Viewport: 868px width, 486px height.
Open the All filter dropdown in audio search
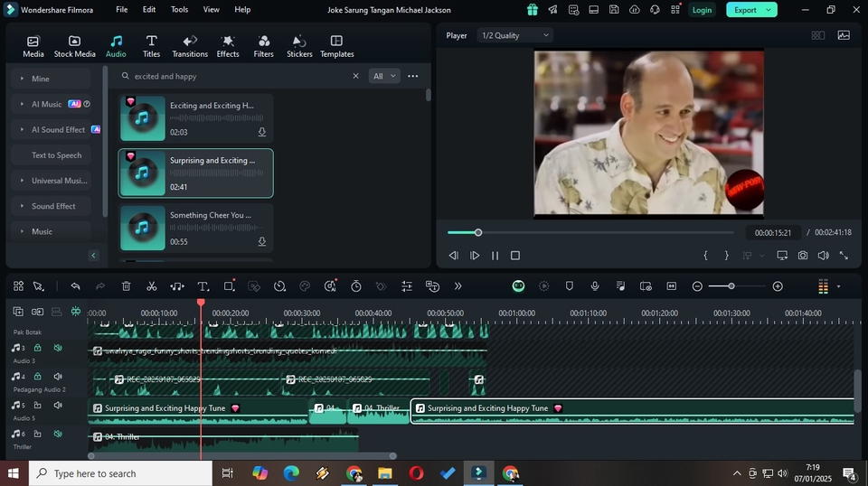coord(384,77)
